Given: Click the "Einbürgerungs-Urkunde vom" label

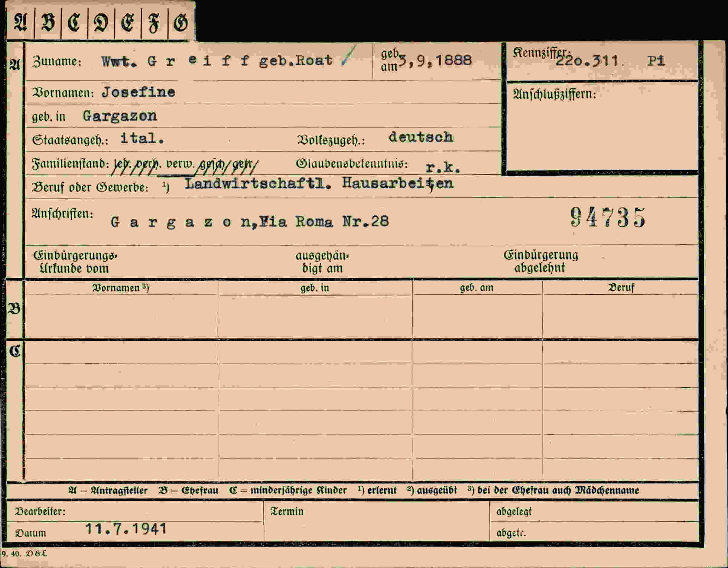Looking at the screenshot, I should pyautogui.click(x=75, y=262).
